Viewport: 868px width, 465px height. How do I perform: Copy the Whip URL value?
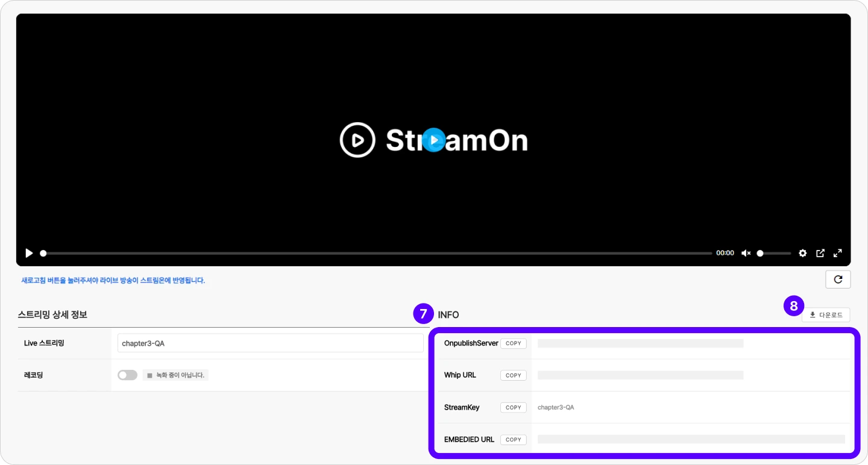point(514,375)
